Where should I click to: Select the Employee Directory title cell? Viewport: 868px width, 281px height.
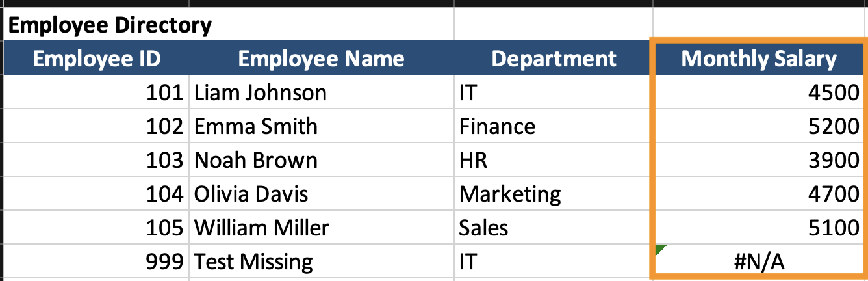point(110,25)
